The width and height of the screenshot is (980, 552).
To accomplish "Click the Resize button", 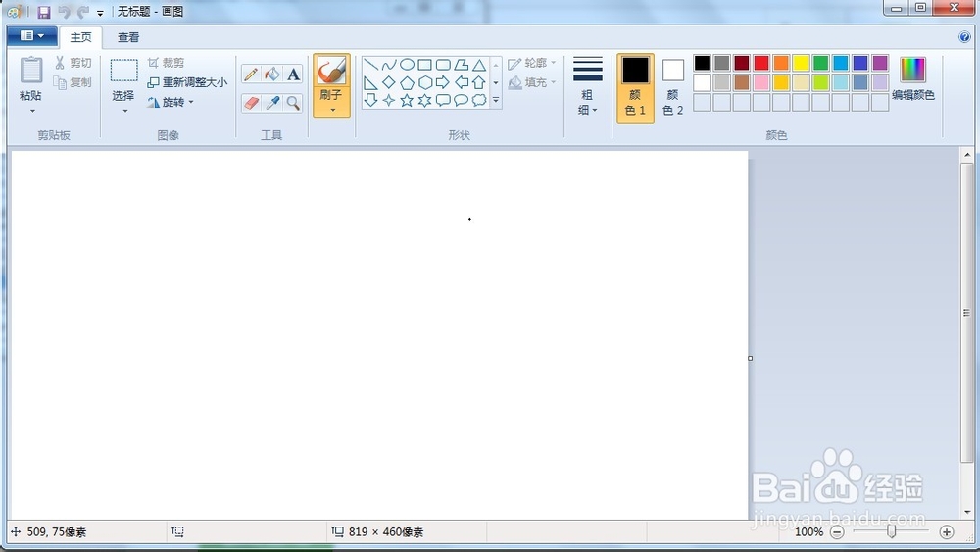I will 187,82.
